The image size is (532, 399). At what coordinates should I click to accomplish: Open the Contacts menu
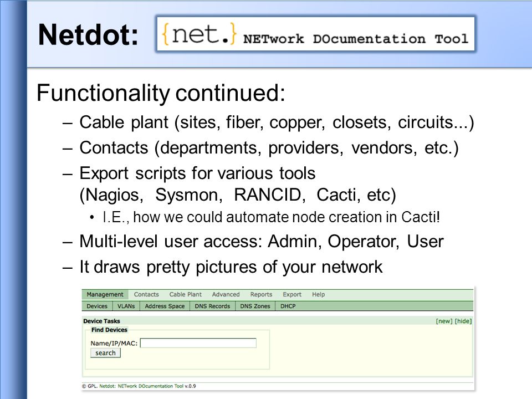pos(146,294)
